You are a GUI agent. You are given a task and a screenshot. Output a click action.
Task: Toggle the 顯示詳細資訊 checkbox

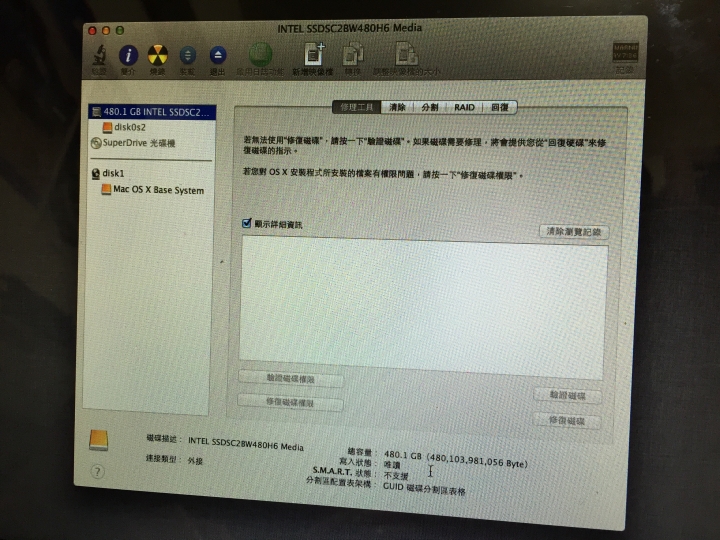point(247,223)
